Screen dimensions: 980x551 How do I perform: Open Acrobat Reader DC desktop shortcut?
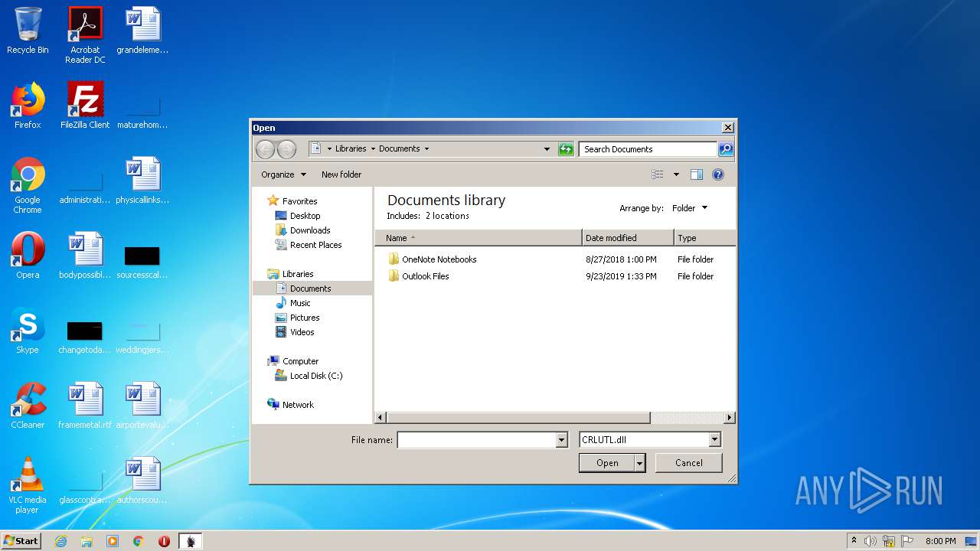tap(85, 34)
